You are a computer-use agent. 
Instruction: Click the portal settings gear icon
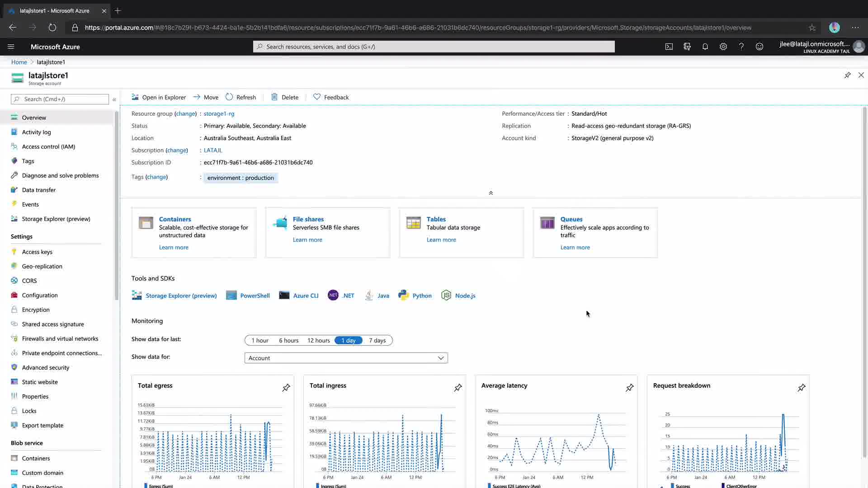click(723, 47)
